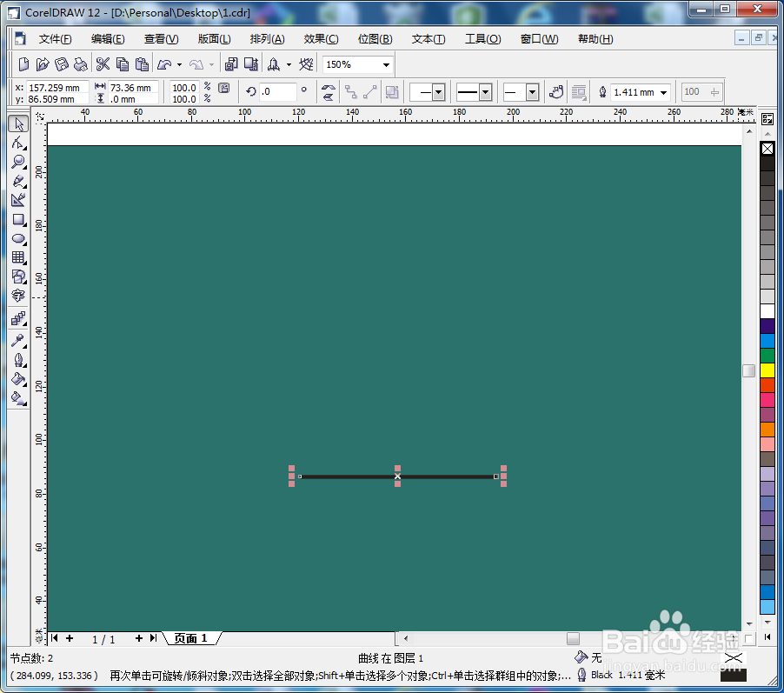
Task: Select the Interactive Fill tool
Action: [x=18, y=399]
